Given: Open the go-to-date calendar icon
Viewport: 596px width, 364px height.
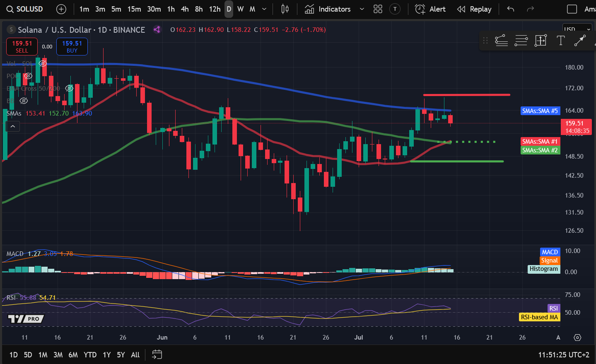Looking at the screenshot, I should click(x=157, y=354).
